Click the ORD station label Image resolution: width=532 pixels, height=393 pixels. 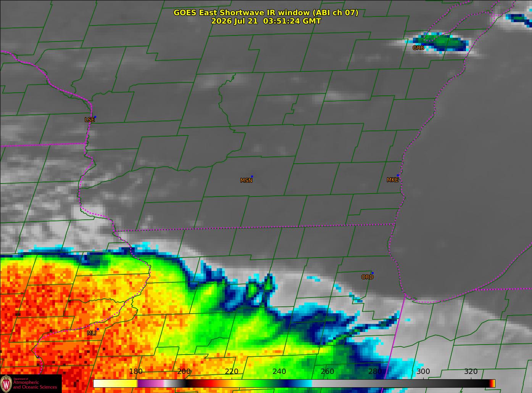pos(367,277)
